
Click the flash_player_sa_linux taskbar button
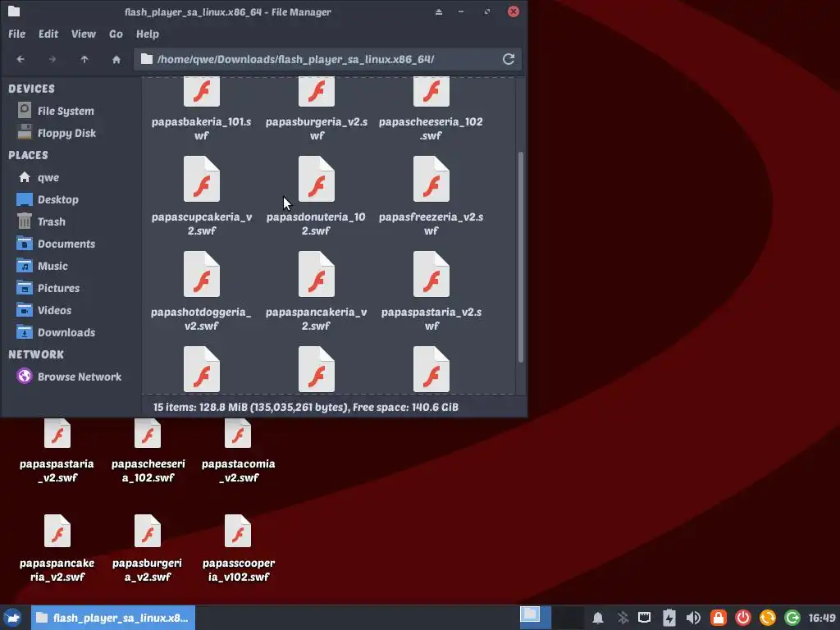[x=113, y=618]
